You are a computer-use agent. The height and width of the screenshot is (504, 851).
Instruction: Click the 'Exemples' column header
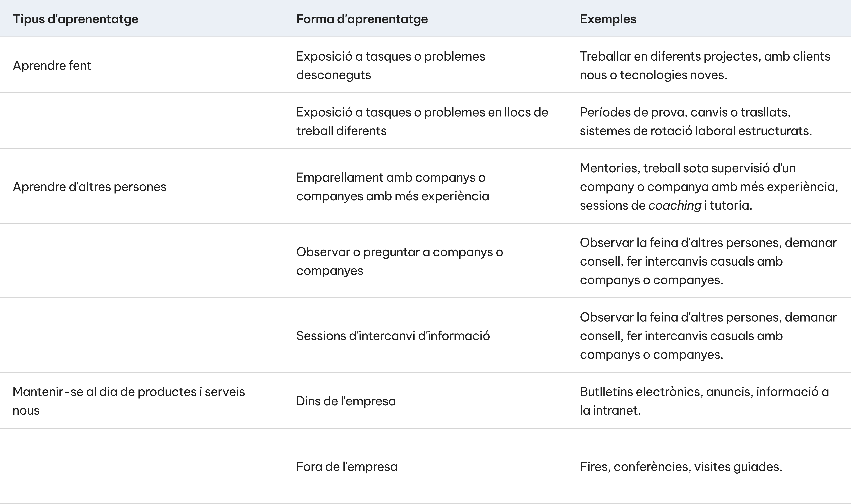[608, 19]
